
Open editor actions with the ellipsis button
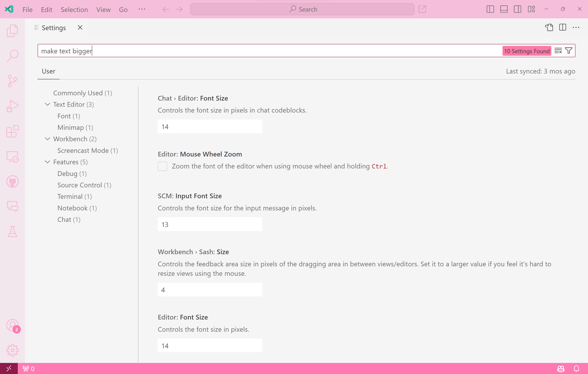point(576,27)
